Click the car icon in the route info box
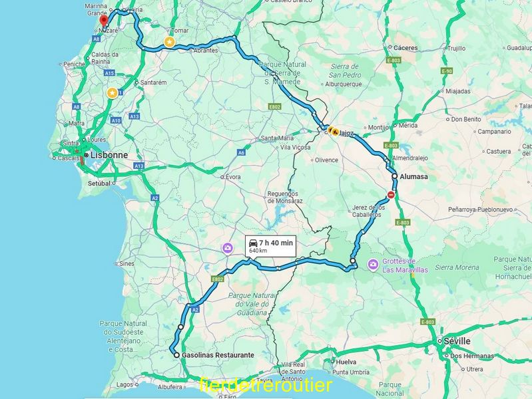 [x=253, y=243]
